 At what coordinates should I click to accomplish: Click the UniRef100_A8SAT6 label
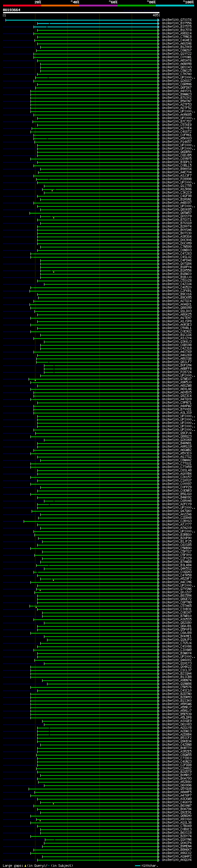point(177,61)
